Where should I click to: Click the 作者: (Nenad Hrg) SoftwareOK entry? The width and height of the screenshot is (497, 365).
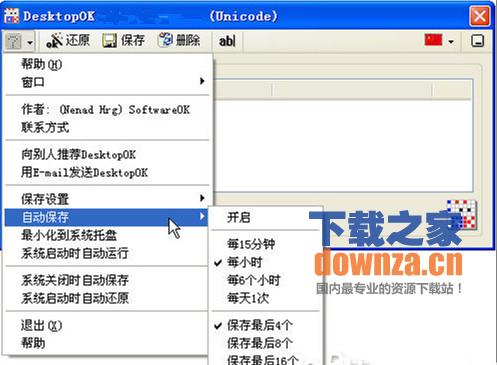click(107, 109)
